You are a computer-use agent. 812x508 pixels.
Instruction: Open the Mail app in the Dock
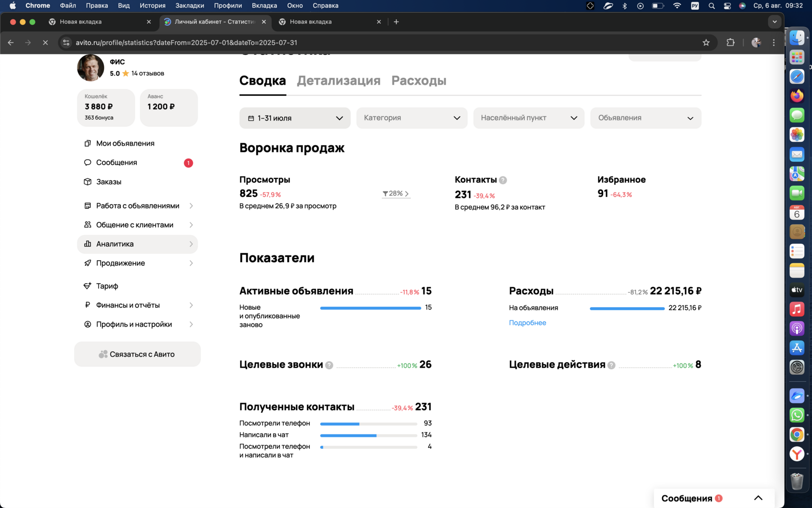[x=797, y=154]
